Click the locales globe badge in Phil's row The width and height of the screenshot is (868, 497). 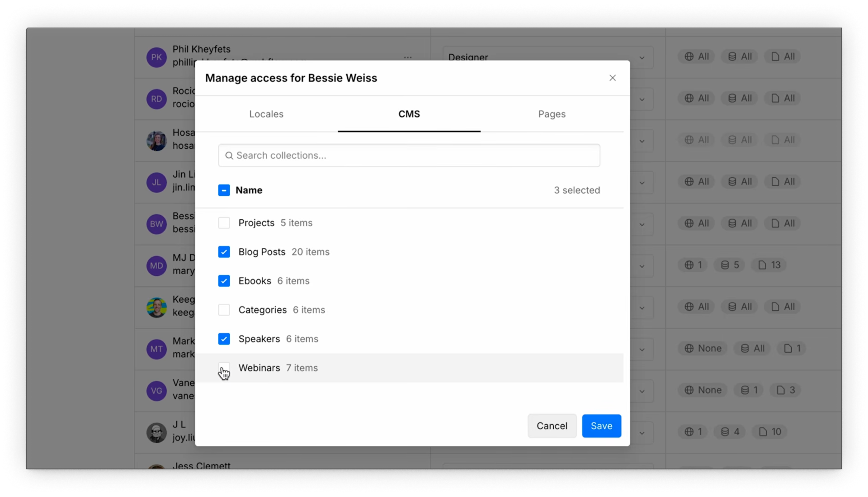pyautogui.click(x=696, y=57)
